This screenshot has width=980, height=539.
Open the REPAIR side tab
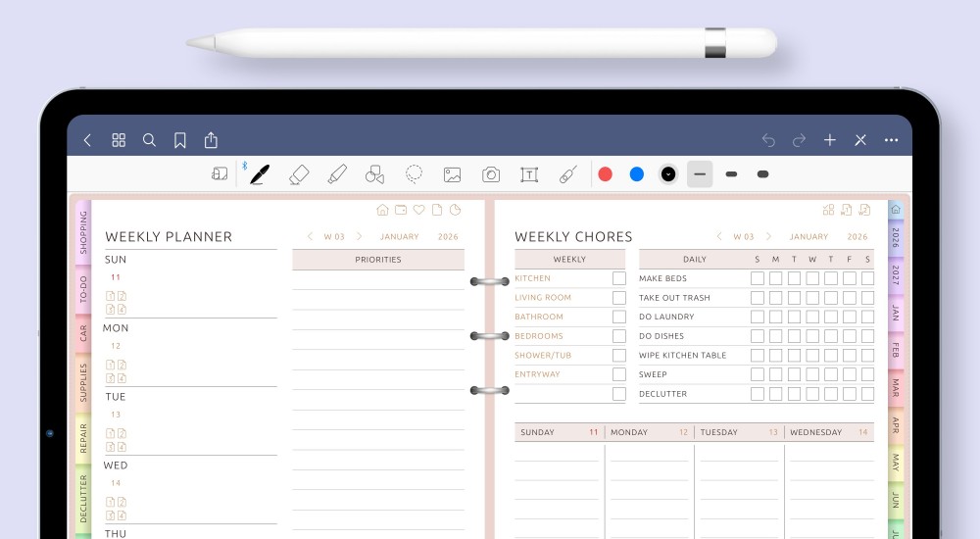pos(83,438)
